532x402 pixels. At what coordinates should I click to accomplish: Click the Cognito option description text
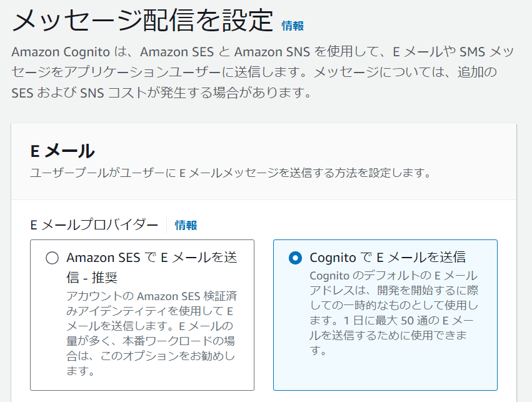click(394, 313)
